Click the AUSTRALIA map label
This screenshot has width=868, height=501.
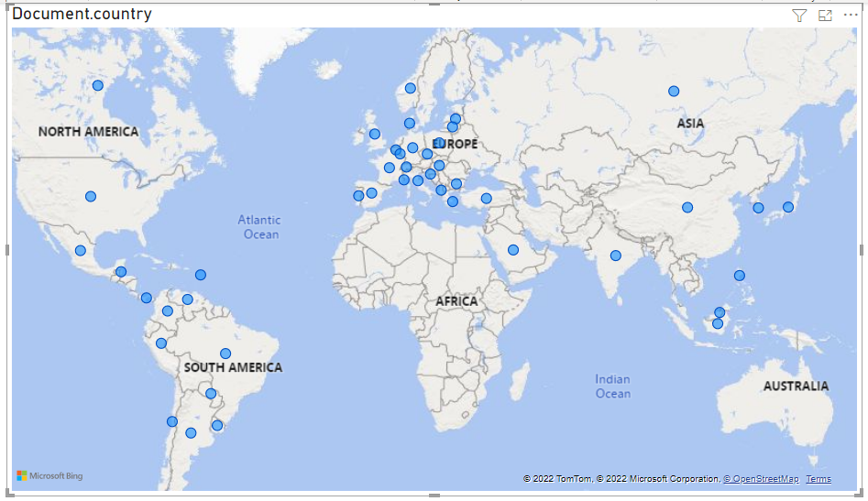click(796, 386)
